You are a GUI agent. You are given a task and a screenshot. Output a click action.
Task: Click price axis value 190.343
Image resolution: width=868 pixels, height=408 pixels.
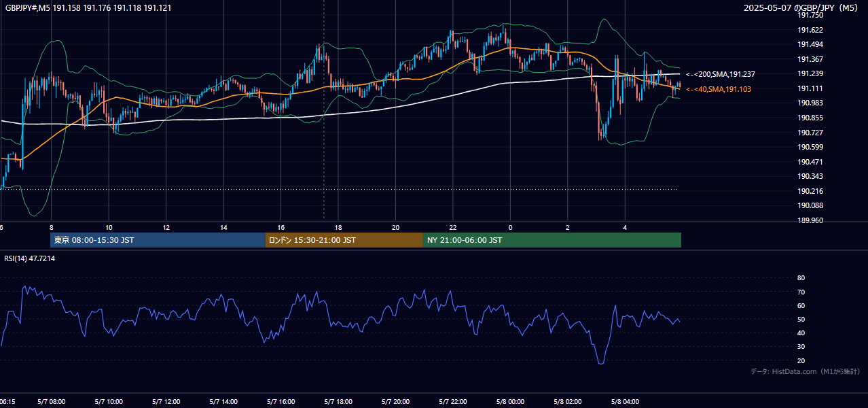(x=810, y=176)
